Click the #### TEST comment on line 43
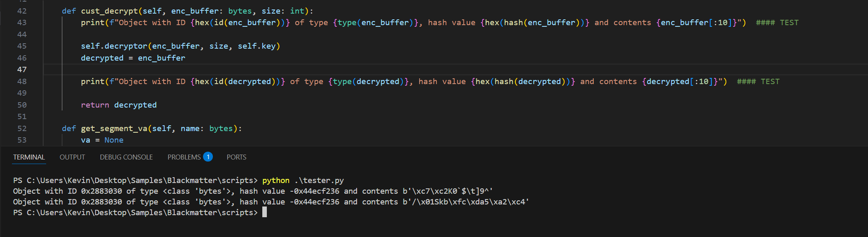The image size is (868, 237). 777,23
